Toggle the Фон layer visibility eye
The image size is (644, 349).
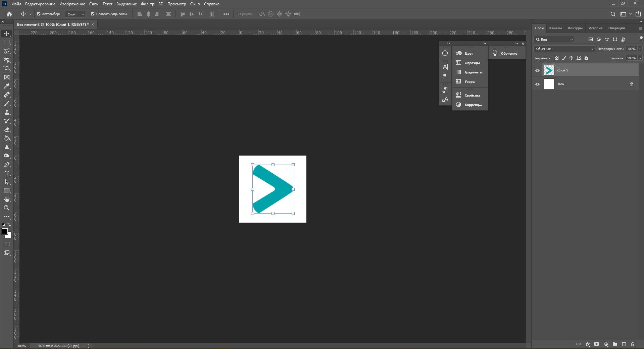pos(537,84)
